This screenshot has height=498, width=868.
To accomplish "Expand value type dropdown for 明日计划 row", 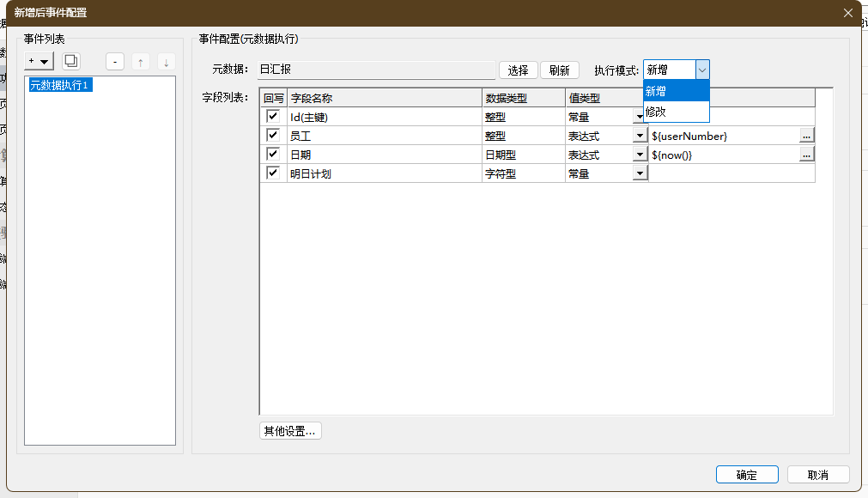I will tap(639, 173).
